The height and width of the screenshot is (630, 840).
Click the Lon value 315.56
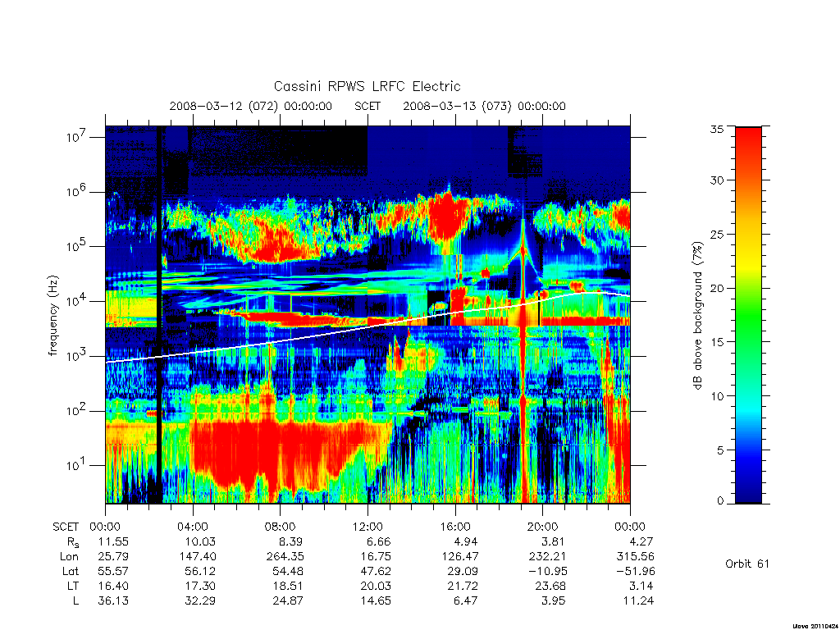point(636,557)
